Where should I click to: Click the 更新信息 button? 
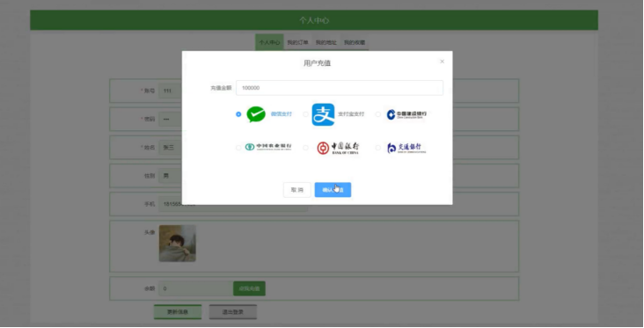(178, 312)
